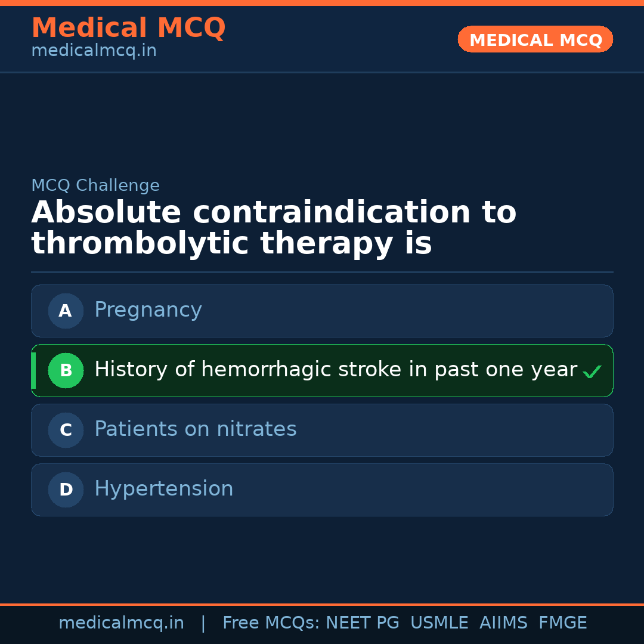This screenshot has height=644, width=644.
Task: Click the green accent bar on option B
Action: point(33,370)
